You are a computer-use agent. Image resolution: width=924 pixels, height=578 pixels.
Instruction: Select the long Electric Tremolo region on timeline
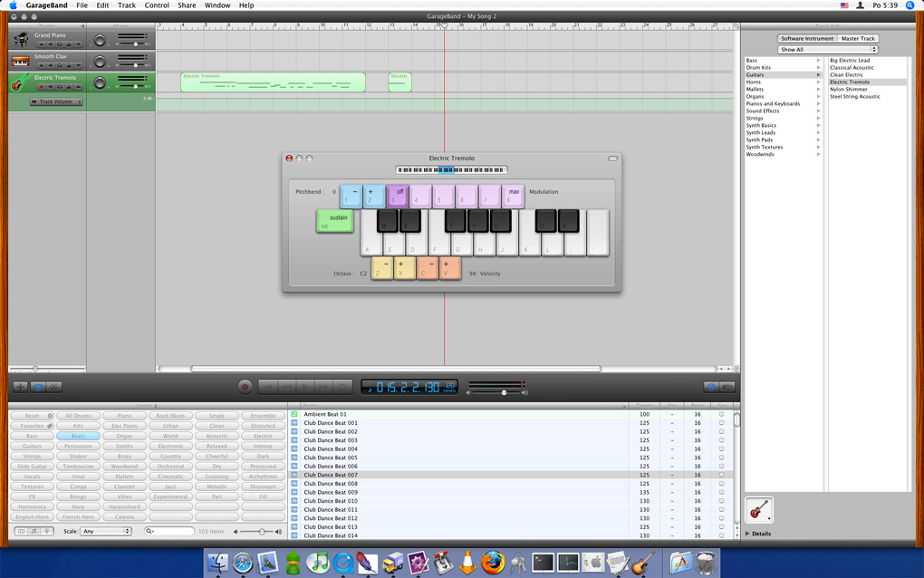[273, 82]
